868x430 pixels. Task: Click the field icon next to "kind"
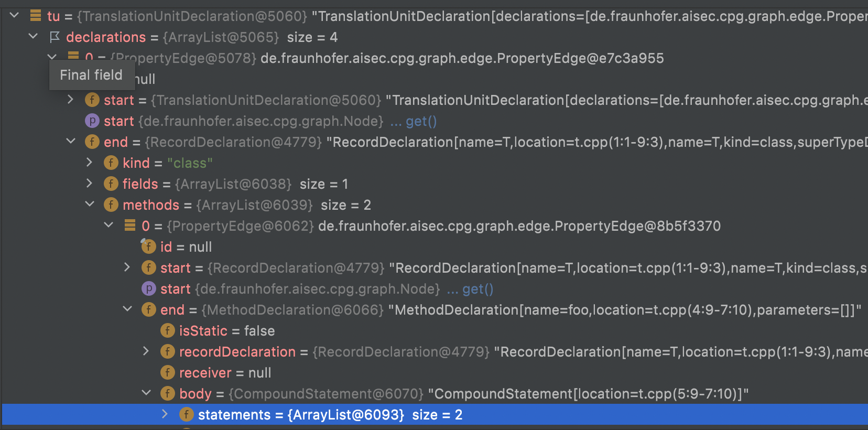[111, 163]
